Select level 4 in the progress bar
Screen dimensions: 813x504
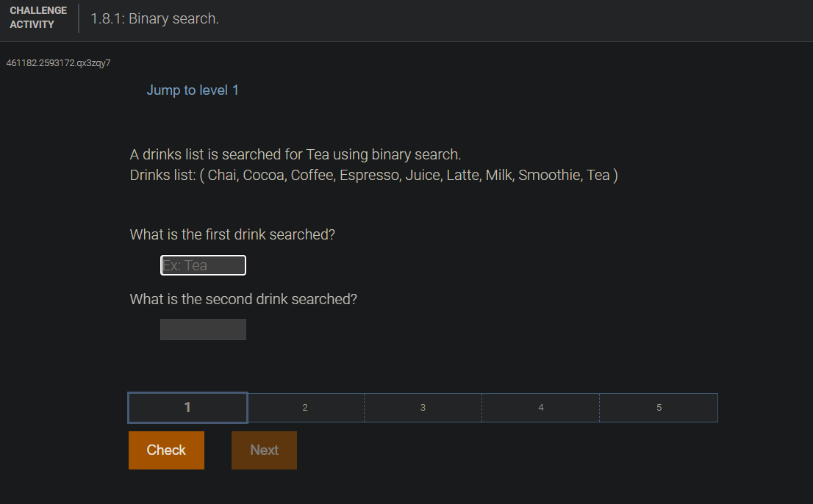(x=540, y=407)
